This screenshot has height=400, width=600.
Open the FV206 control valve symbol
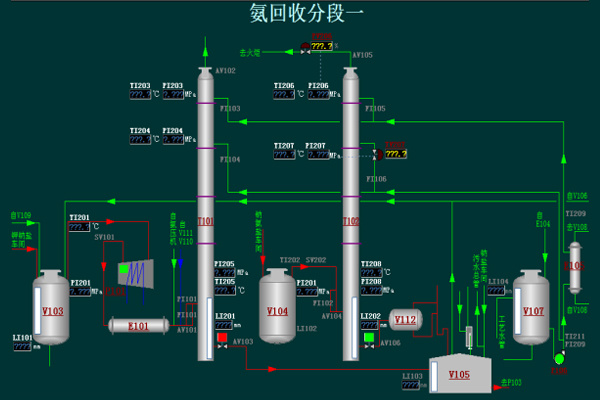(305, 48)
